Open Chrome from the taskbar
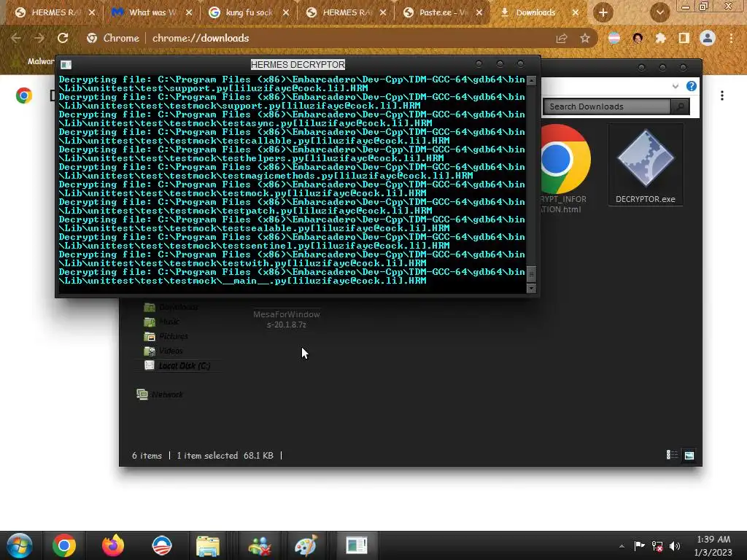Image resolution: width=747 pixels, height=560 pixels. [x=64, y=545]
